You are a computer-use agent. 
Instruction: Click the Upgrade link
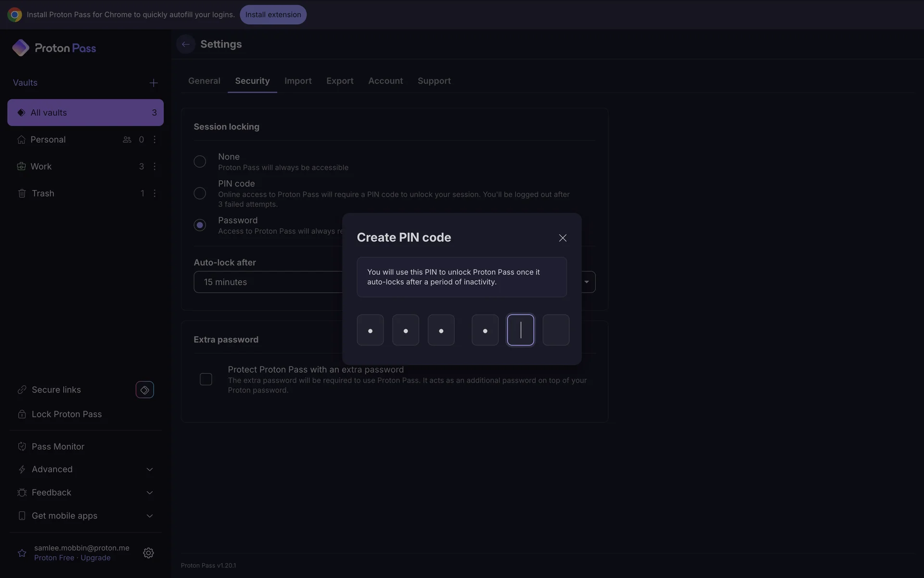(x=95, y=558)
